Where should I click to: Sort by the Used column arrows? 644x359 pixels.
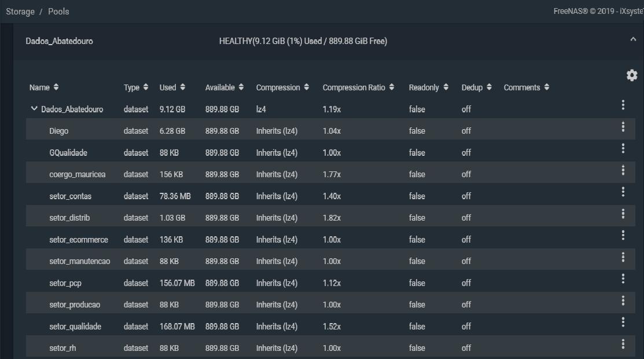click(x=182, y=87)
